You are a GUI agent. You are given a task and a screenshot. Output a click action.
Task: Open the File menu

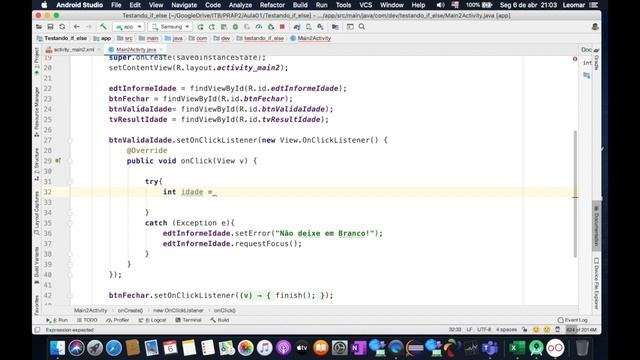click(x=116, y=5)
